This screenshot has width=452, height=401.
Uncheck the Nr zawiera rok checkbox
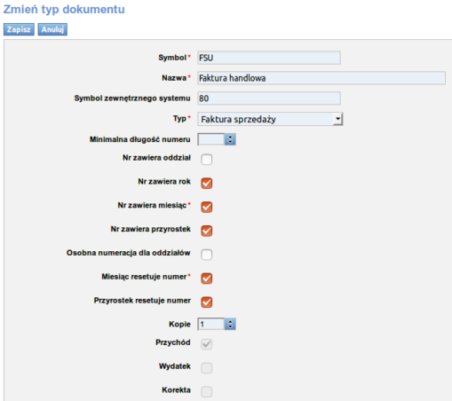click(x=206, y=183)
